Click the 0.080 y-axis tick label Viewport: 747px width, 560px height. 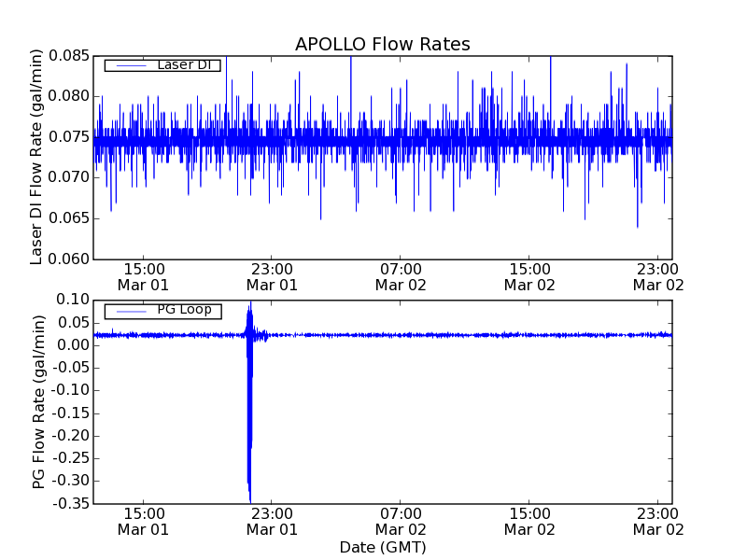click(69, 96)
